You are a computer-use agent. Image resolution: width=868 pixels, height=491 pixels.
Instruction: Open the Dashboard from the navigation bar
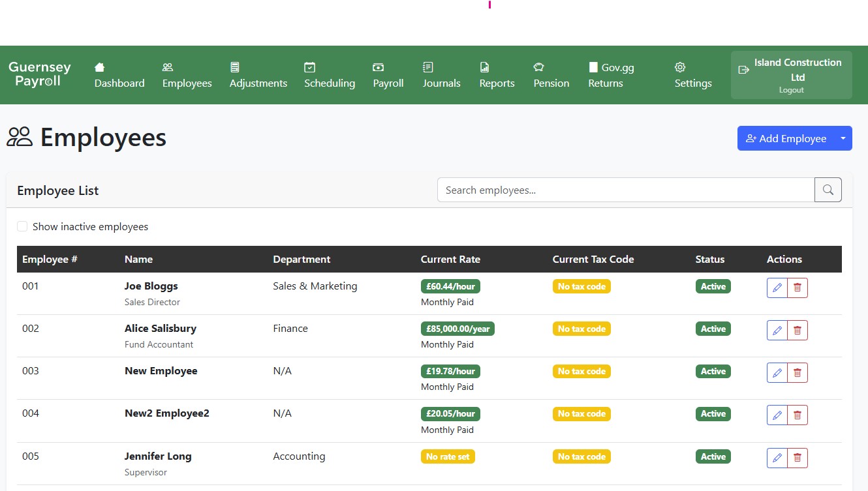point(119,75)
